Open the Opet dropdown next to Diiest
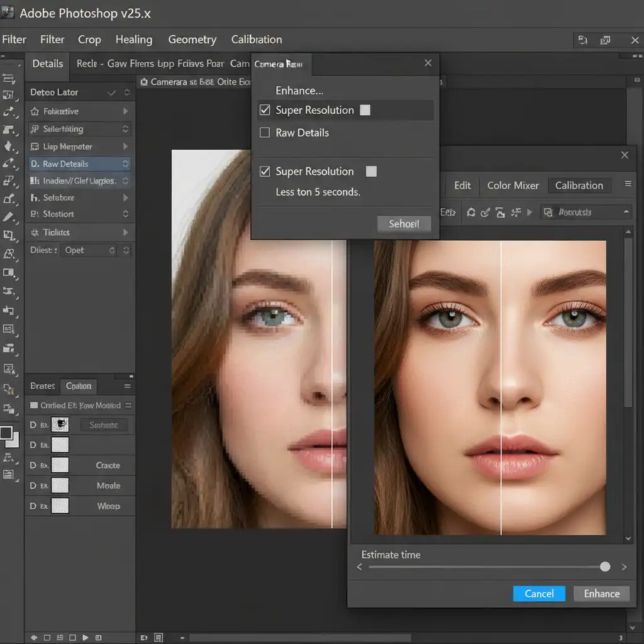Image resolution: width=644 pixels, height=644 pixels. click(90, 250)
